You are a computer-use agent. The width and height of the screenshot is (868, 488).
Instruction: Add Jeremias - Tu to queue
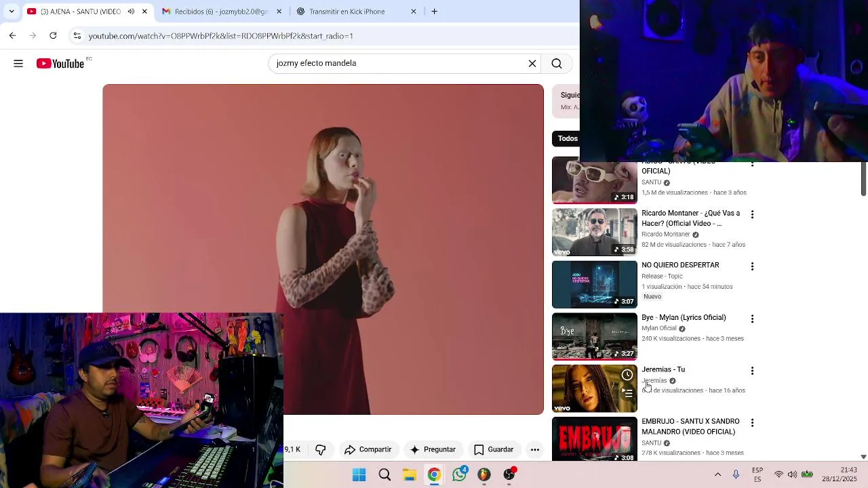(x=627, y=392)
